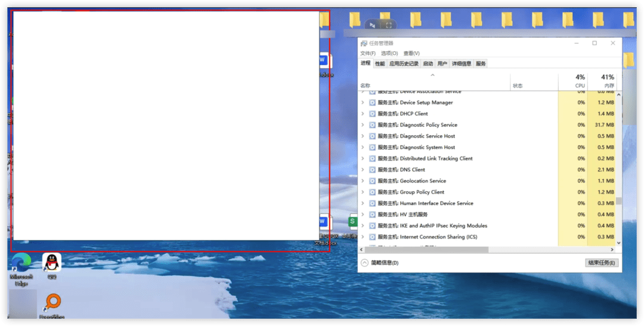Expand the DNS Client service group
644x326 pixels.
363,170
